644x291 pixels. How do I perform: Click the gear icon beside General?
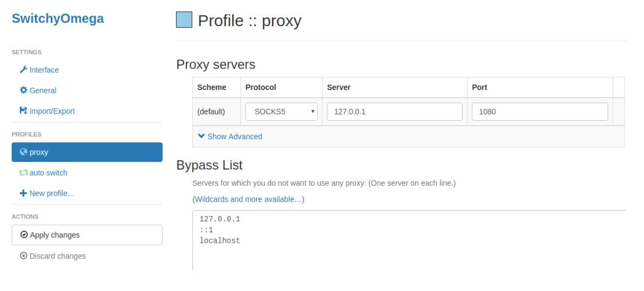[24, 90]
